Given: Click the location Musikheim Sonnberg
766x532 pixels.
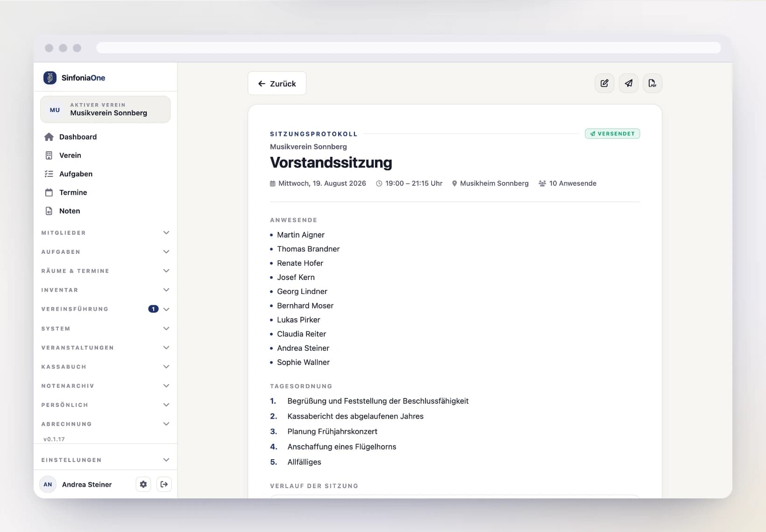Looking at the screenshot, I should 490,183.
